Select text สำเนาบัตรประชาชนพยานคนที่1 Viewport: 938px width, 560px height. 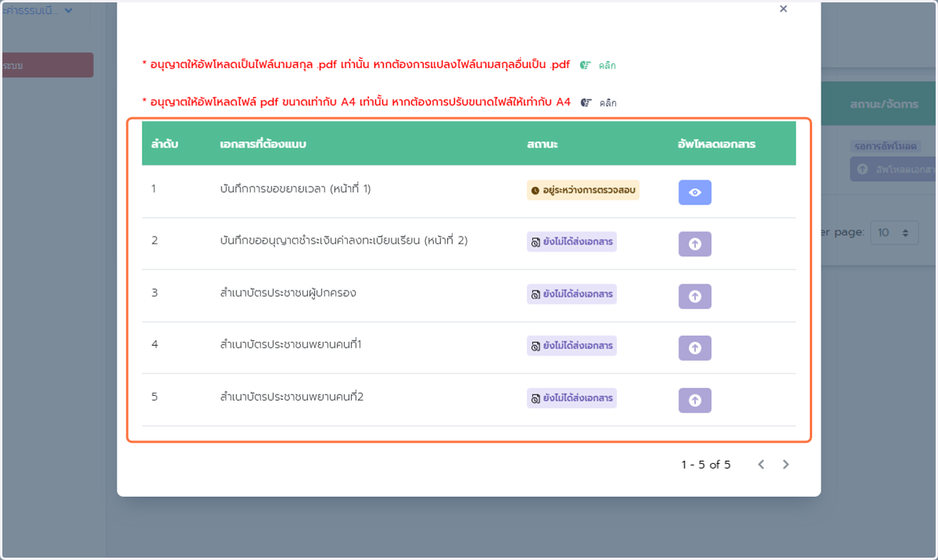(x=291, y=344)
